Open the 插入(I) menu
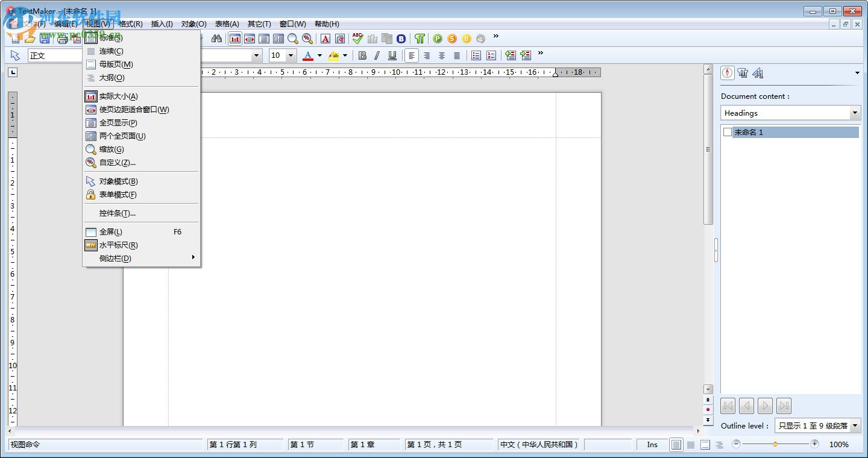 162,24
